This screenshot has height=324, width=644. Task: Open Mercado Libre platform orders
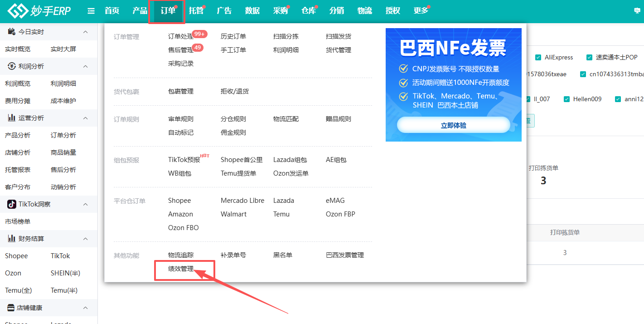[x=242, y=201]
